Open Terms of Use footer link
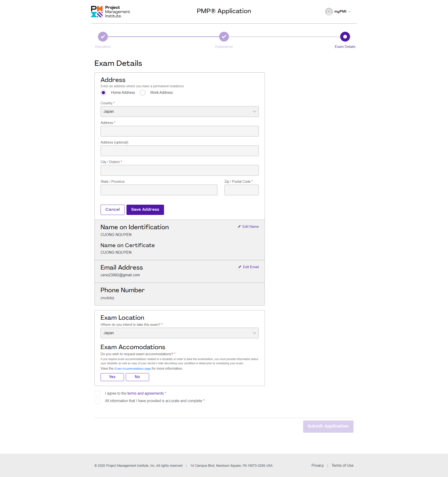 [342, 465]
